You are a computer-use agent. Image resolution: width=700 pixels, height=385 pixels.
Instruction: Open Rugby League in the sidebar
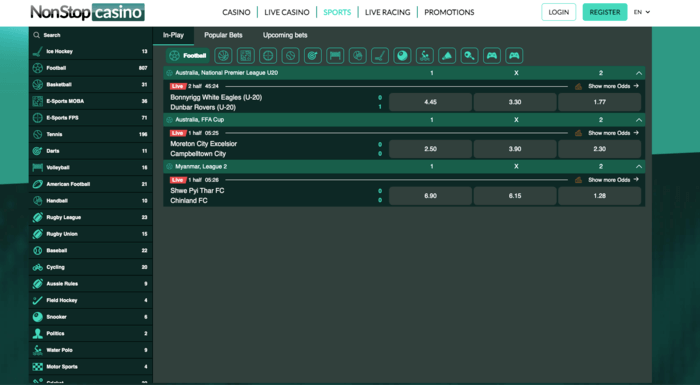tap(91, 218)
